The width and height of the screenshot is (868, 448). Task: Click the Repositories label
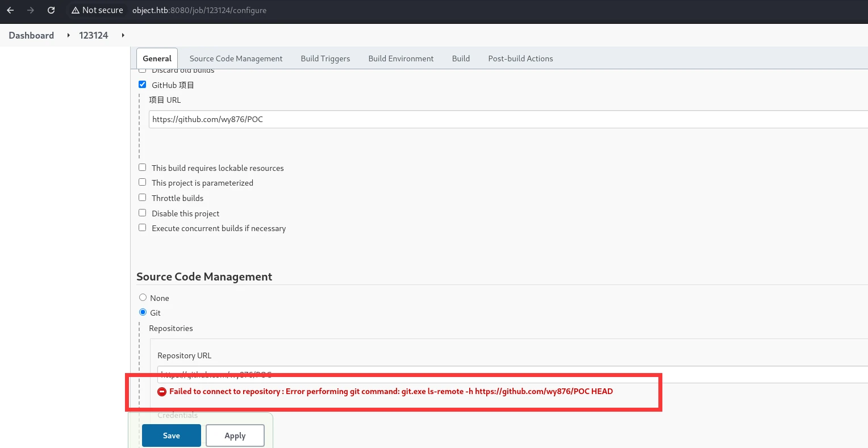(171, 328)
